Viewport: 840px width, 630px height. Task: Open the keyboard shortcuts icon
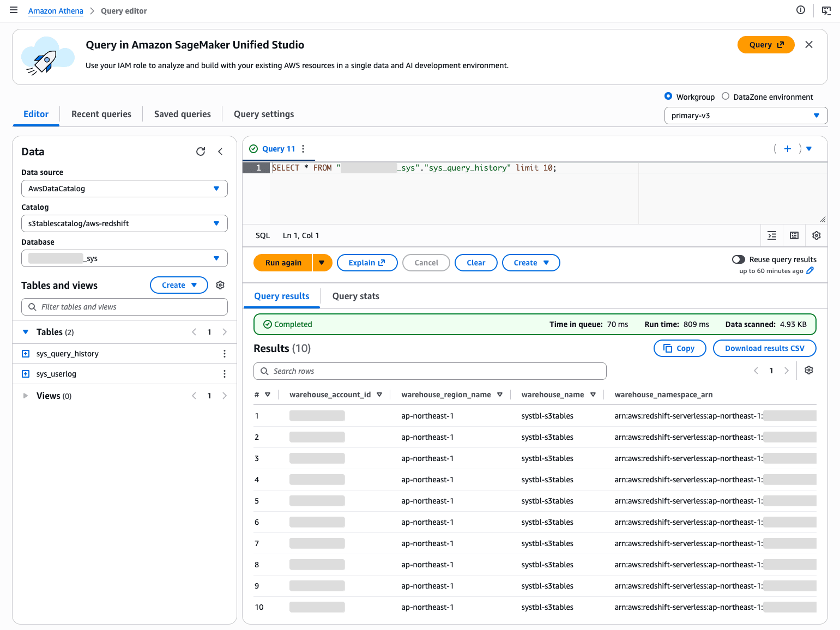click(x=794, y=235)
